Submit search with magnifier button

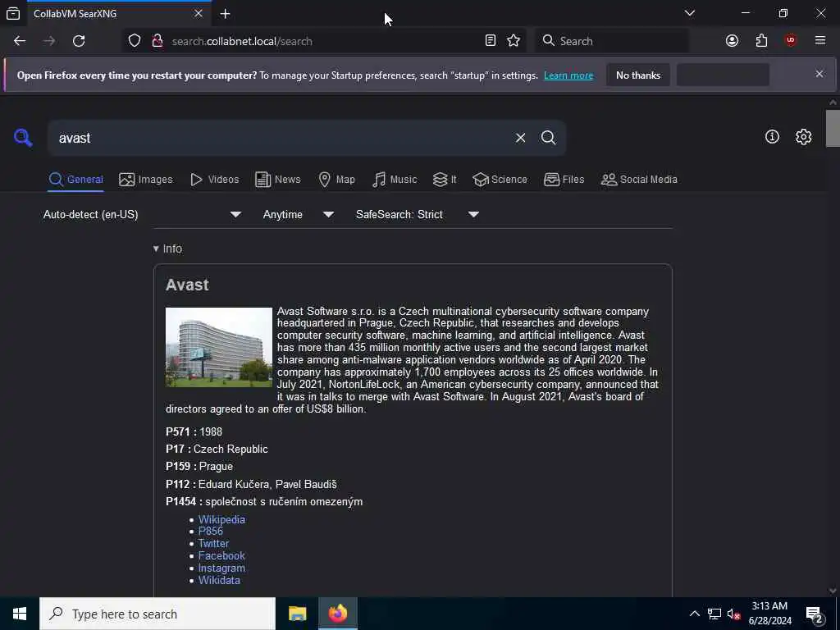coord(548,138)
